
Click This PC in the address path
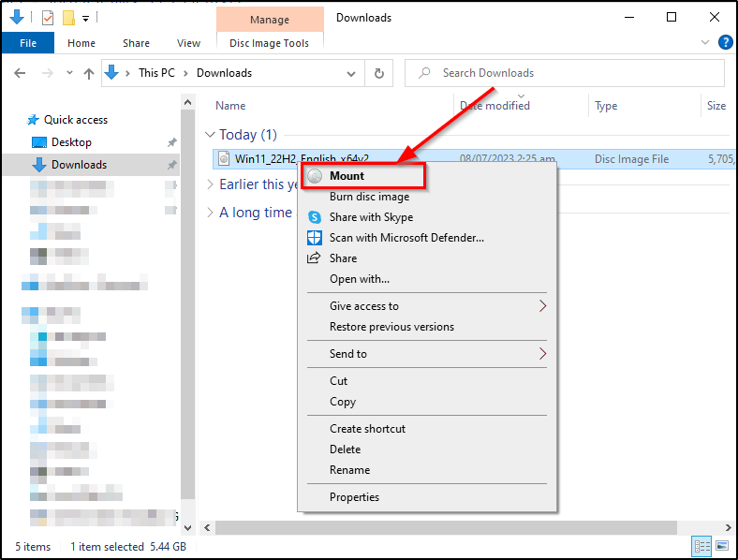point(156,73)
